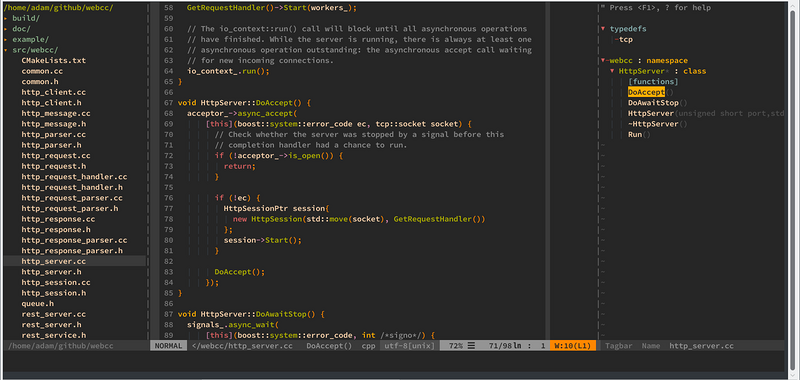Open http_request.h file
800x380 pixels.
point(54,166)
